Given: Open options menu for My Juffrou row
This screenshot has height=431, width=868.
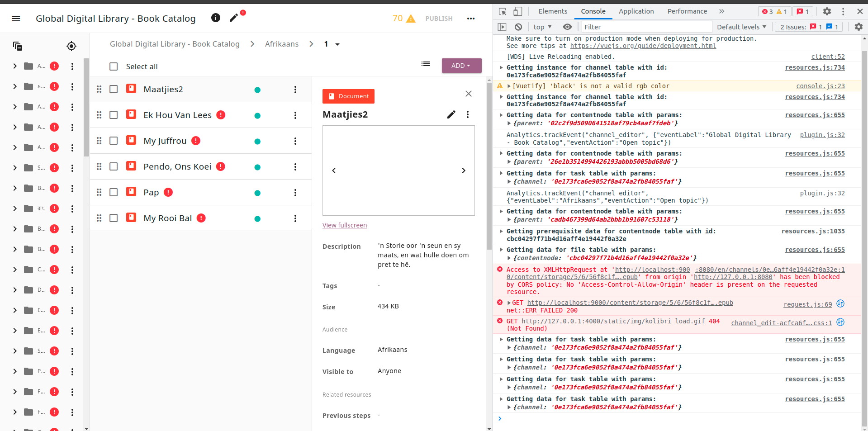Looking at the screenshot, I should pyautogui.click(x=295, y=141).
